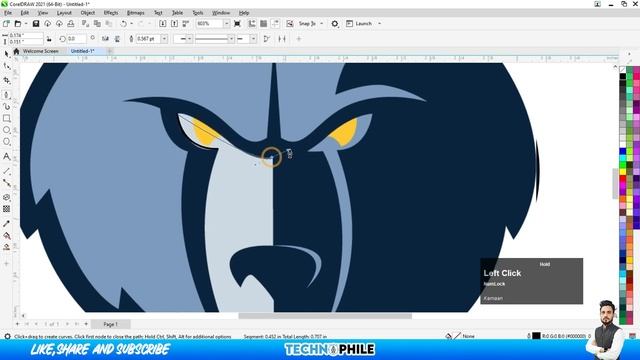Screen dimensions: 640x360
Task: Pick the blue swatch in the palette
Action: [622, 151]
